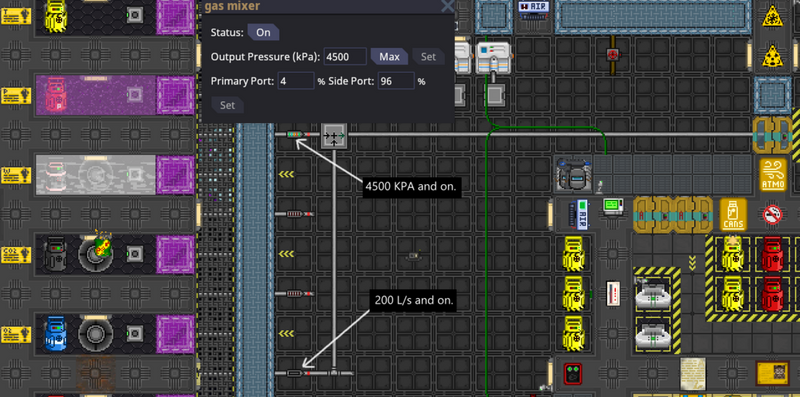Click the CANS wall sign
Image resolution: width=800 pixels, height=397 pixels.
pos(733,214)
